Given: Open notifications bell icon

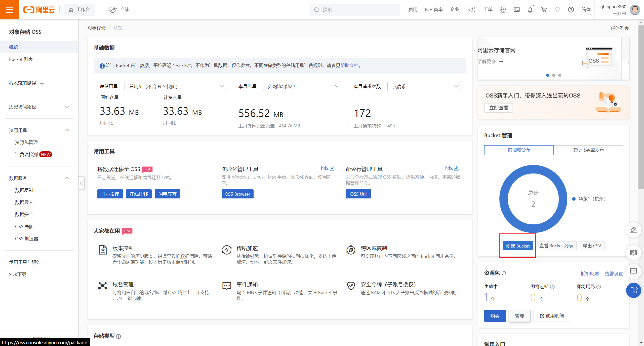Looking at the screenshot, I should tap(530, 10).
